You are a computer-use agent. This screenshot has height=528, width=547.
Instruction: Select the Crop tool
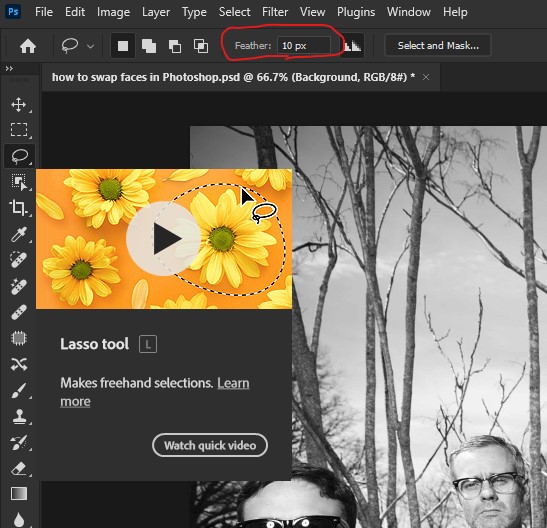(x=18, y=208)
